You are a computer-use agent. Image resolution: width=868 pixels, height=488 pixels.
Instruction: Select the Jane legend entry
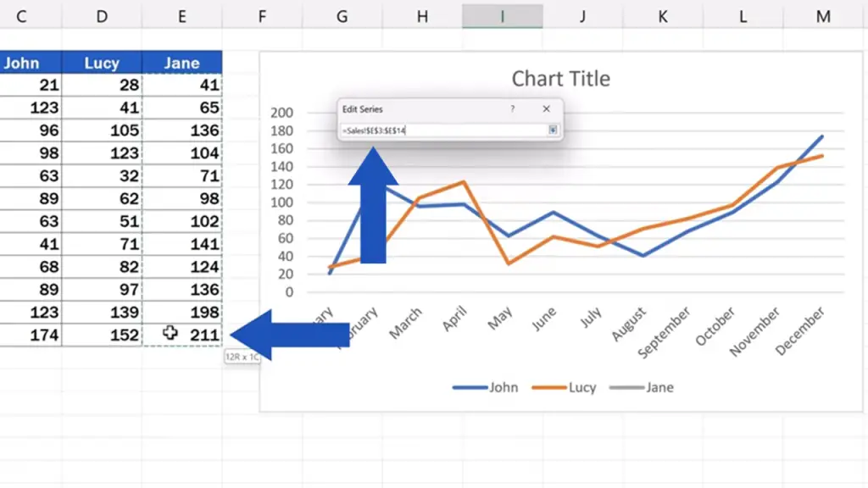click(x=642, y=387)
